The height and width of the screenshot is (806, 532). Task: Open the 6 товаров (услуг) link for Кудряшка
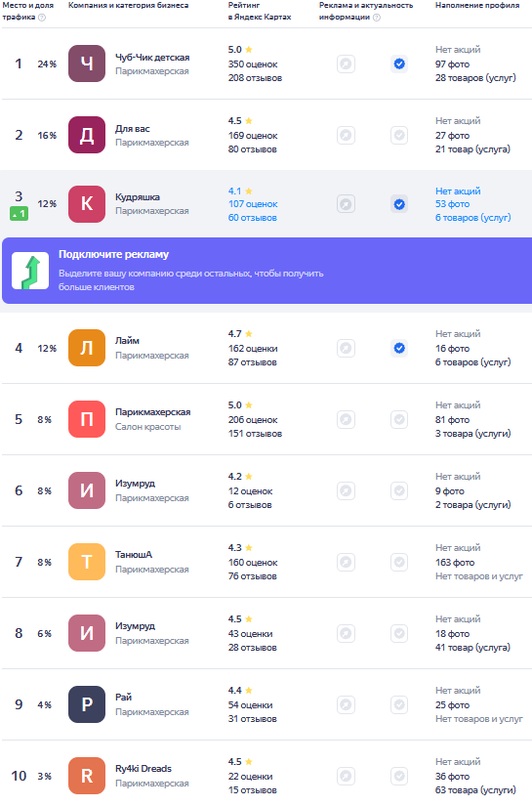pos(473,218)
